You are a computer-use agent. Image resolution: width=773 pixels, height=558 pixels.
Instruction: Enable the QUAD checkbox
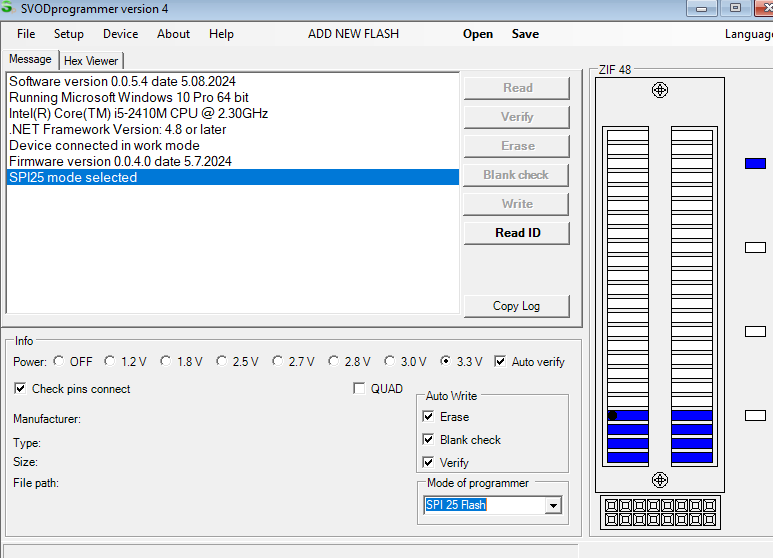[359, 388]
